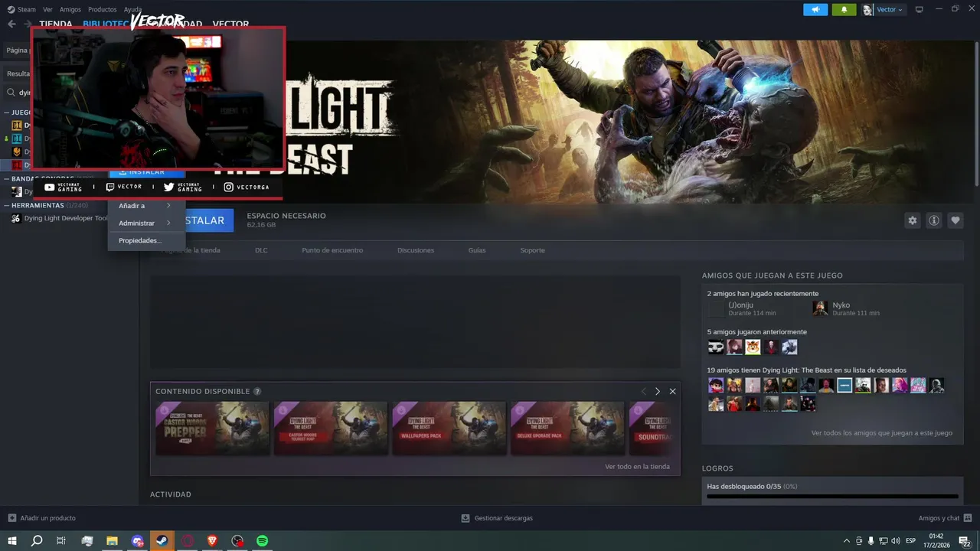Viewport: 980px width, 551px height.
Task: Show hidden system tray icons
Action: tap(847, 540)
